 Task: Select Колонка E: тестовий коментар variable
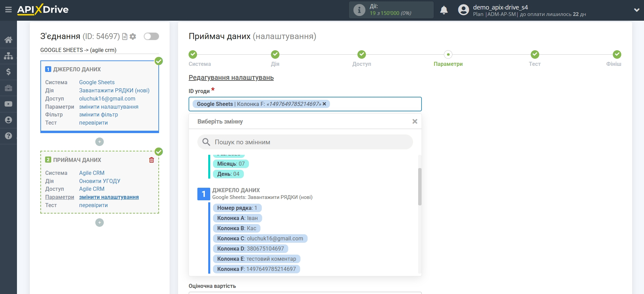257,259
